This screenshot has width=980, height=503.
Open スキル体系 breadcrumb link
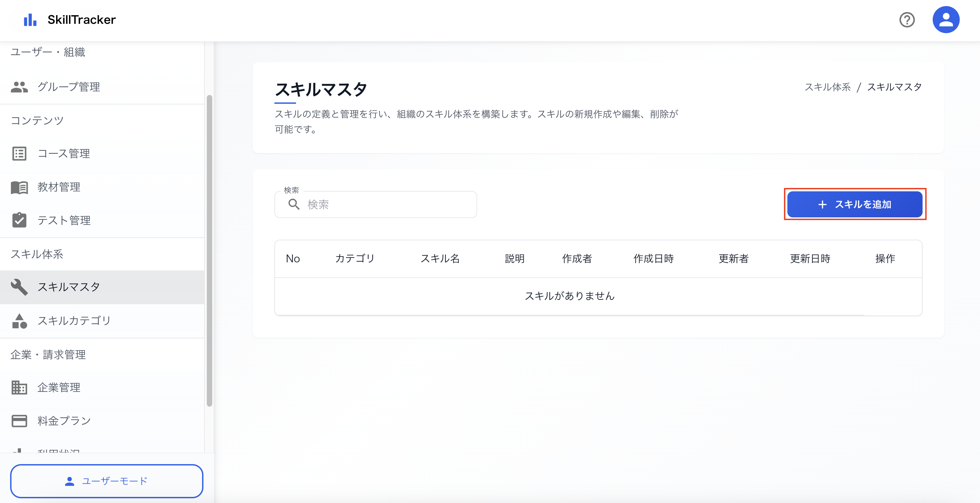point(828,87)
